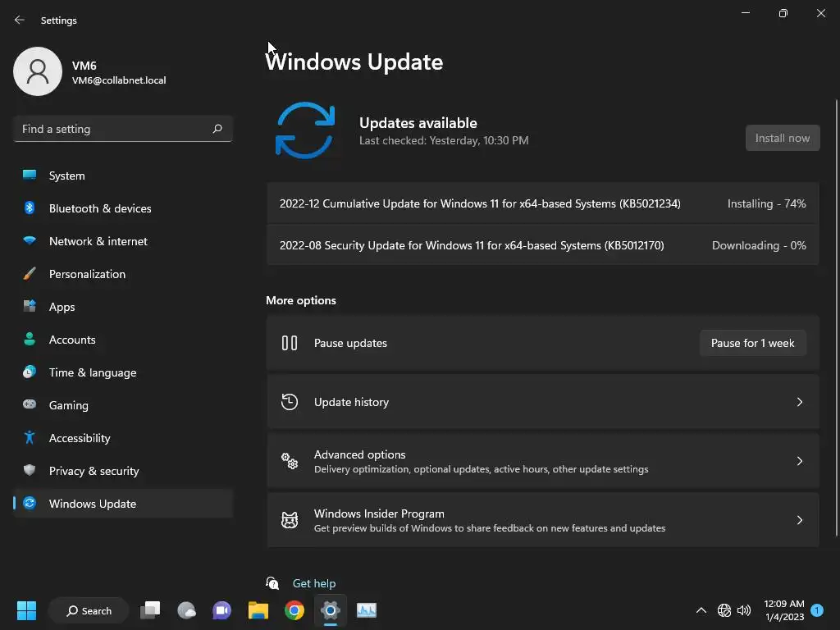Click the large blue update refresh icon
This screenshot has width=840, height=630.
[305, 130]
